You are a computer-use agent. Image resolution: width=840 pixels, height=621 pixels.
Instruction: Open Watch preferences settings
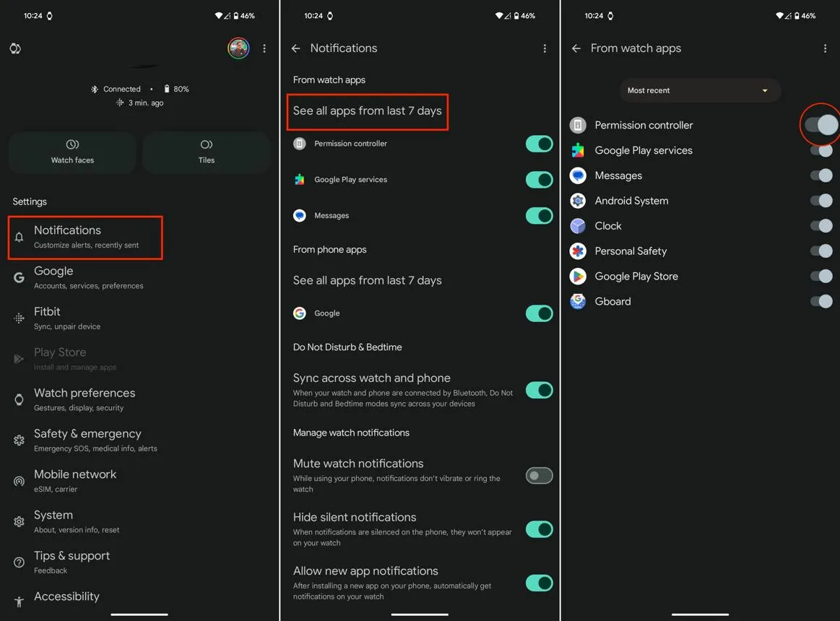139,400
